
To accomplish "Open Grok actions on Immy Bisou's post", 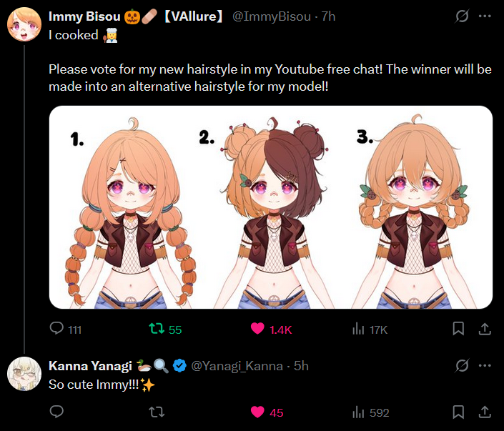I will [462, 16].
